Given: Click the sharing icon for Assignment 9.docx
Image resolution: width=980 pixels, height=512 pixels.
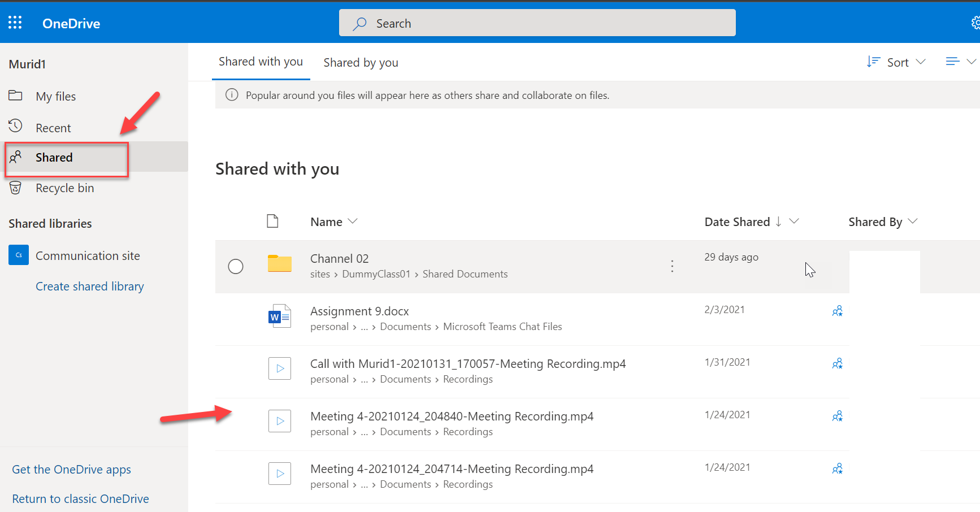Looking at the screenshot, I should coord(838,311).
